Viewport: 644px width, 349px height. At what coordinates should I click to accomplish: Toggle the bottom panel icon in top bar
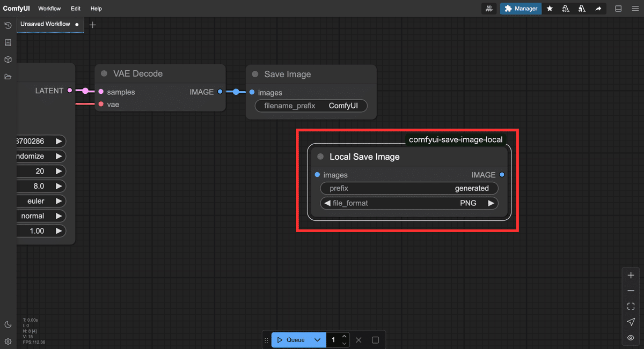pyautogui.click(x=618, y=9)
